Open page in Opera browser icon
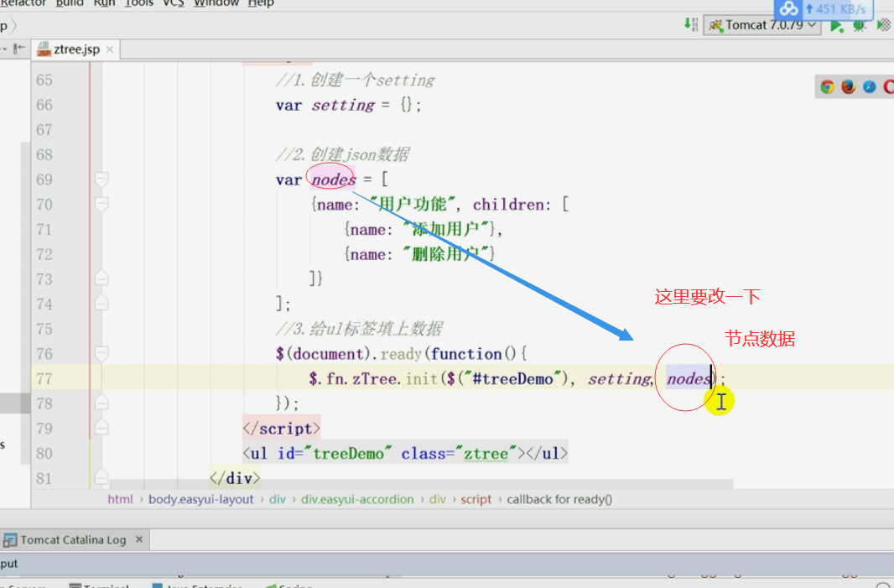 tap(889, 86)
